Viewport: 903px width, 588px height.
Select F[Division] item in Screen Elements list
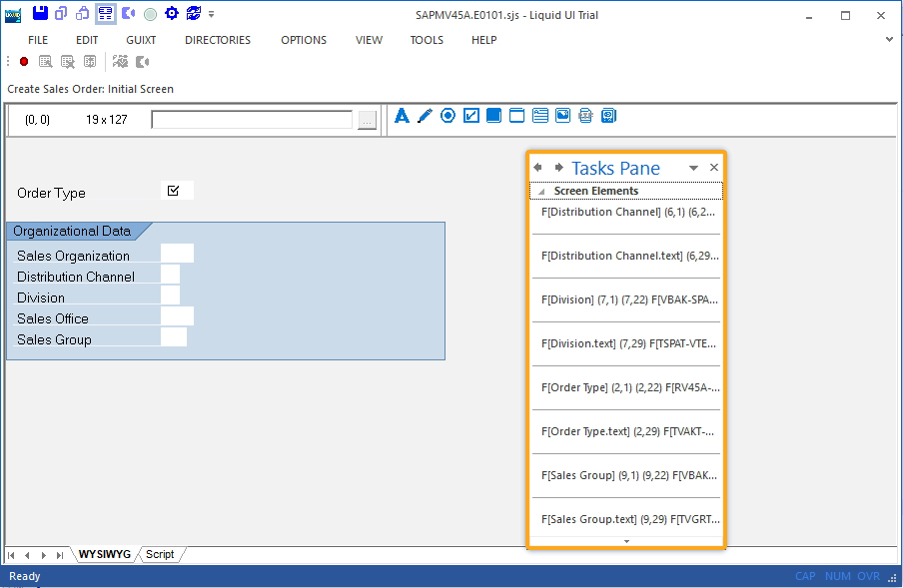[628, 299]
